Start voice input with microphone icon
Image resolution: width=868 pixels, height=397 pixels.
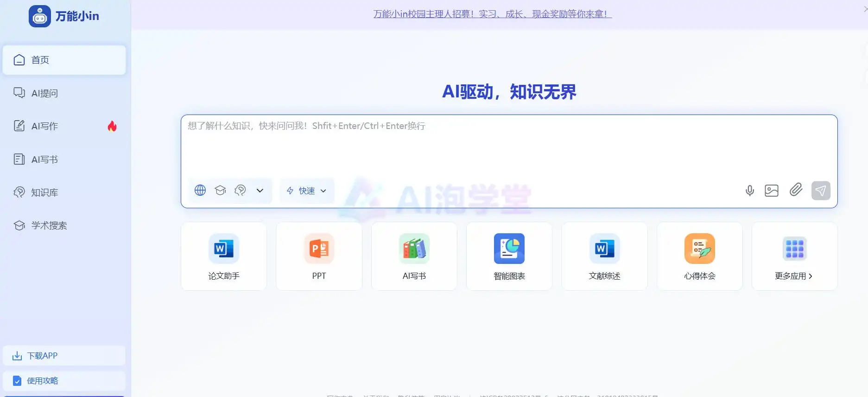pos(750,191)
